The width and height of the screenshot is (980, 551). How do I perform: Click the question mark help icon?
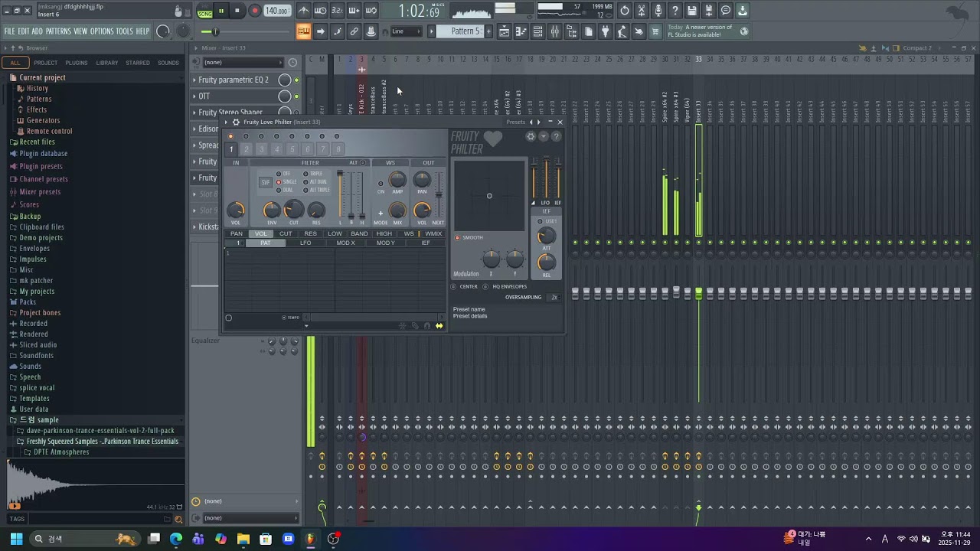tap(675, 11)
